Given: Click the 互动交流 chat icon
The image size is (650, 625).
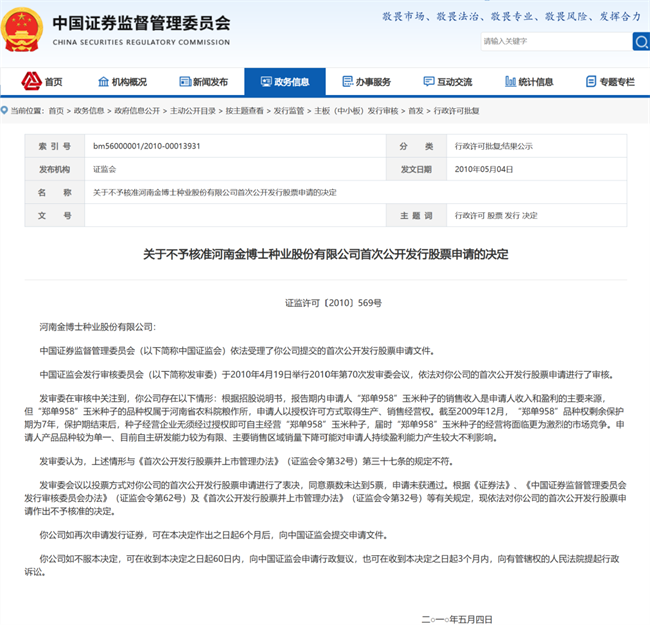Looking at the screenshot, I should pos(429,82).
